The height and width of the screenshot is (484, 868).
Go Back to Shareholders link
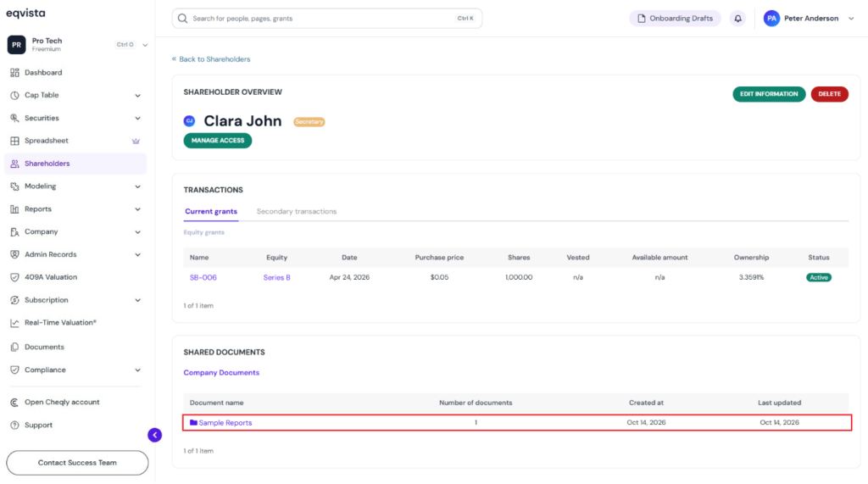pos(211,59)
